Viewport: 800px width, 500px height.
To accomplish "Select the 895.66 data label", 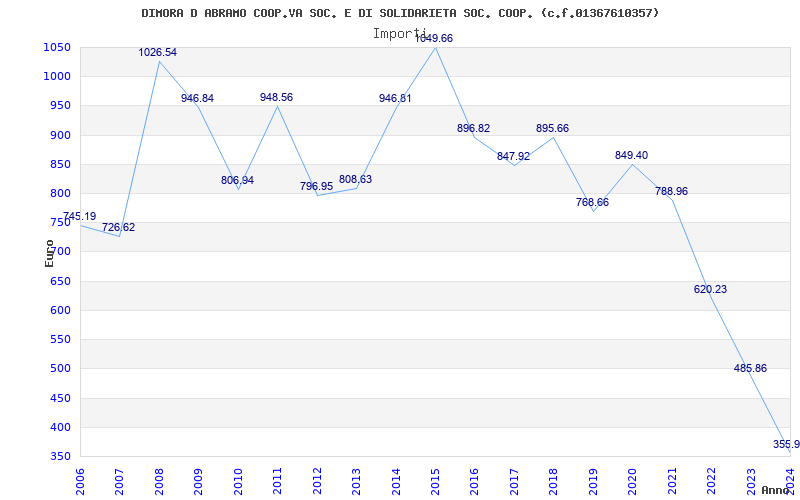I will coord(553,129).
